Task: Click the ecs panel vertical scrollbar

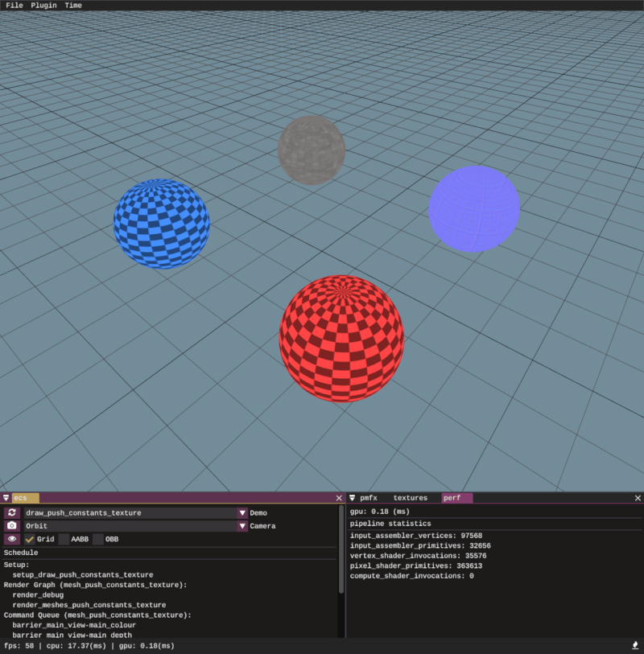Action: [341, 549]
